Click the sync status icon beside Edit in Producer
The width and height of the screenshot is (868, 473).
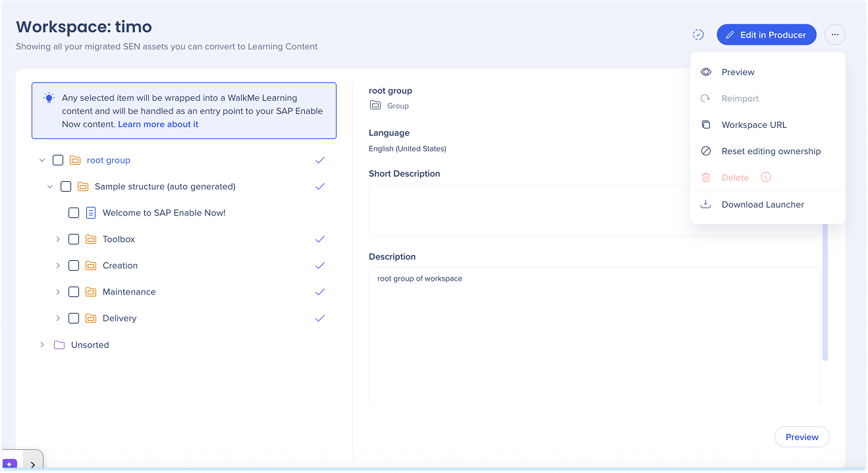coord(698,34)
